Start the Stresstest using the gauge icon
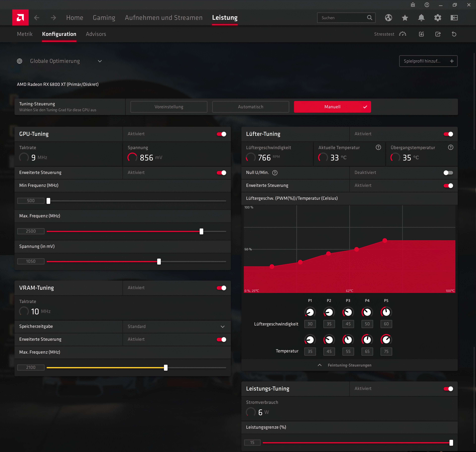Image resolution: width=476 pixels, height=452 pixels. click(402, 34)
